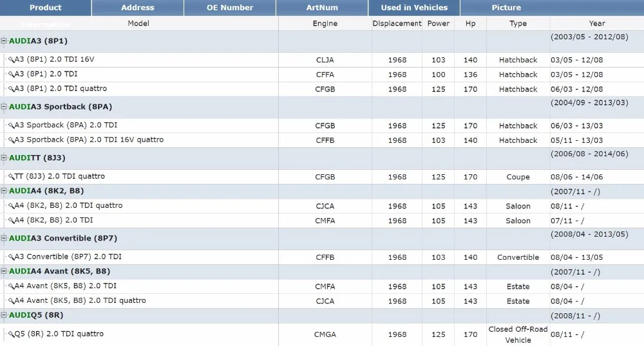Select model A3 Sportback (8PA) 2.0 TDI 16V quattro
The width and height of the screenshot is (644, 346).
pyautogui.click(x=89, y=140)
